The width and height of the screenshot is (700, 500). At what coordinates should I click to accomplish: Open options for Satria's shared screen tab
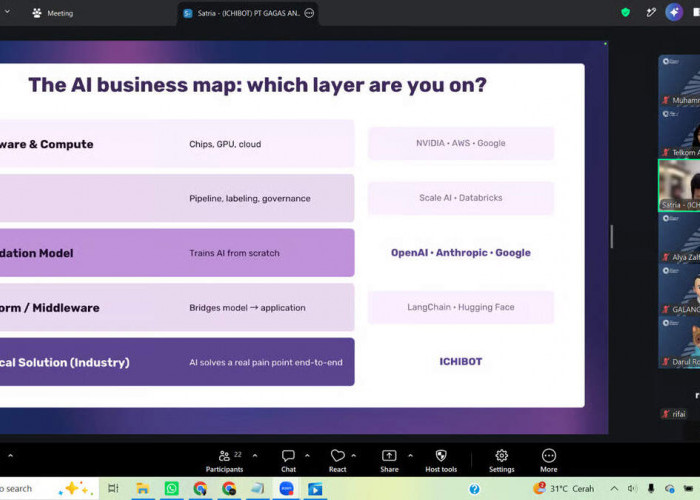[309, 13]
